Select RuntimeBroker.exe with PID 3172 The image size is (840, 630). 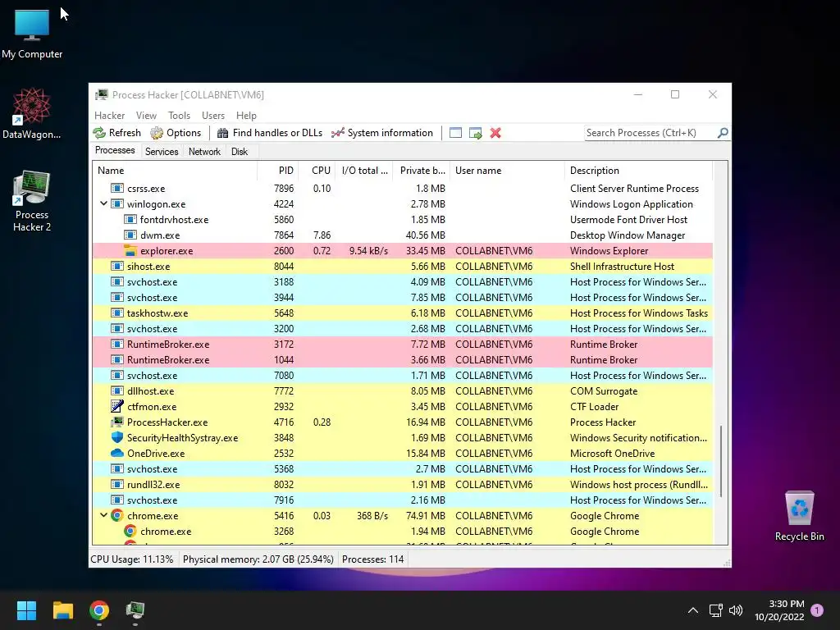pos(402,344)
